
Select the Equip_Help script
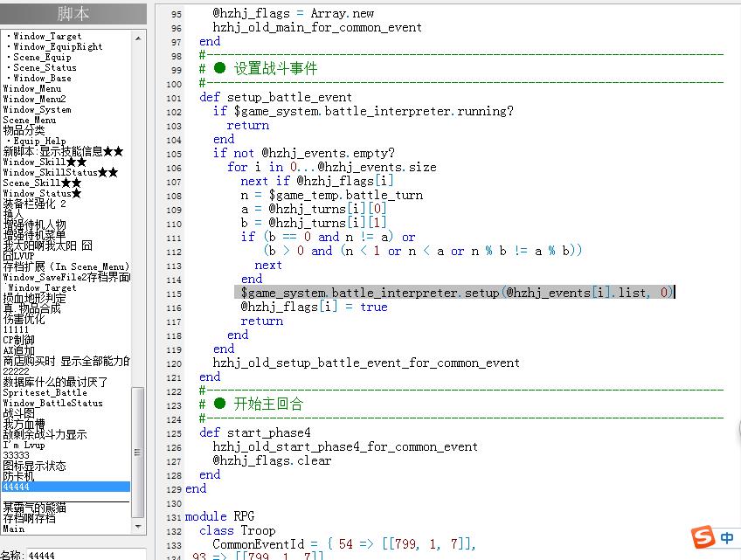click(39, 141)
